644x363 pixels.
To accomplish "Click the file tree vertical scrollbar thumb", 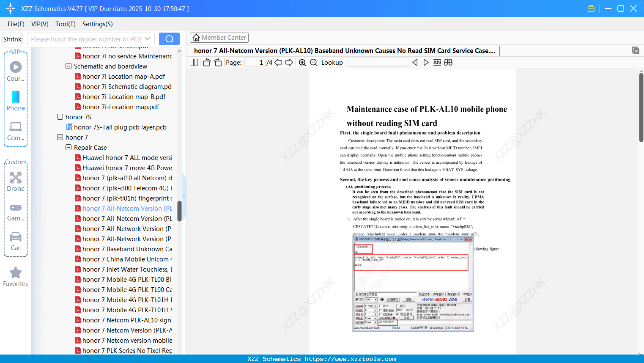I will click(179, 211).
